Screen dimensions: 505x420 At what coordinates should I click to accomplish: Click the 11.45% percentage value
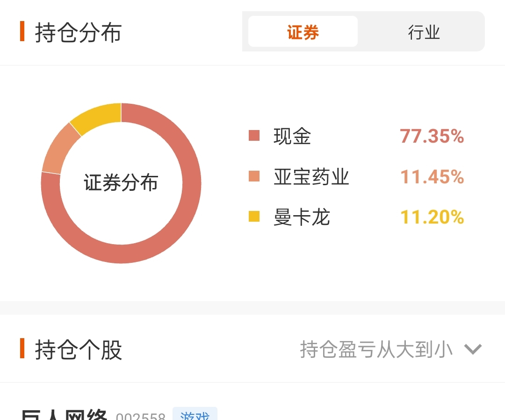click(x=432, y=176)
